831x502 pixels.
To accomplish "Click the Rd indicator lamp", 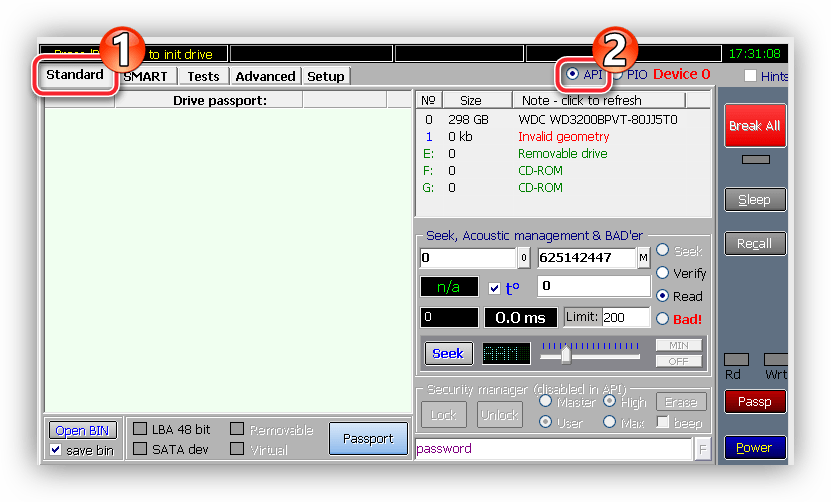I will pyautogui.click(x=736, y=360).
